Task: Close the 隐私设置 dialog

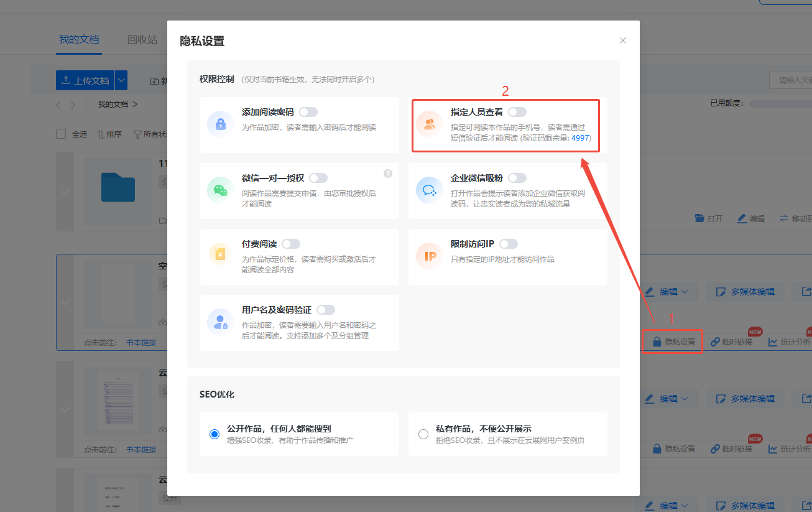Action: pos(623,40)
